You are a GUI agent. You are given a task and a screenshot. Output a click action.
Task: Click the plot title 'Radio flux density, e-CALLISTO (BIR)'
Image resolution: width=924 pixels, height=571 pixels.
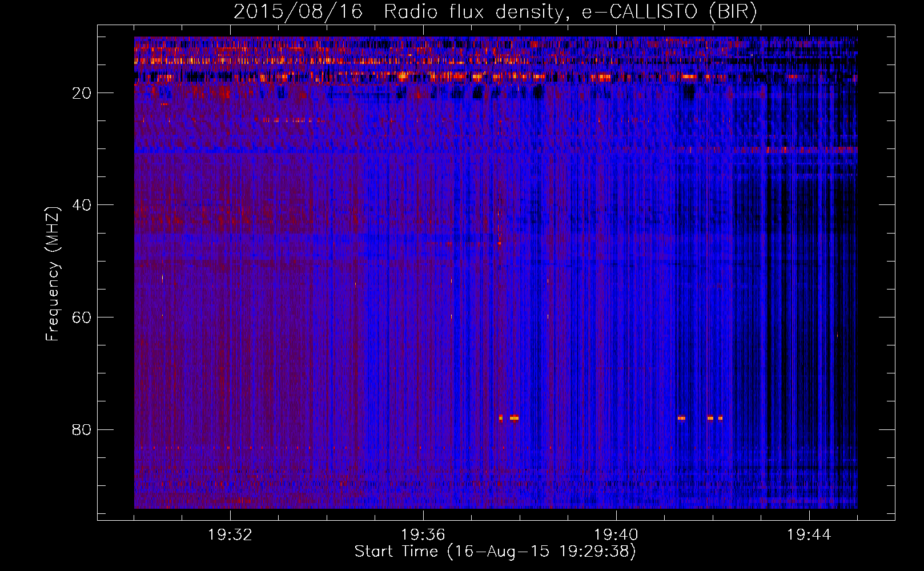pos(571,12)
